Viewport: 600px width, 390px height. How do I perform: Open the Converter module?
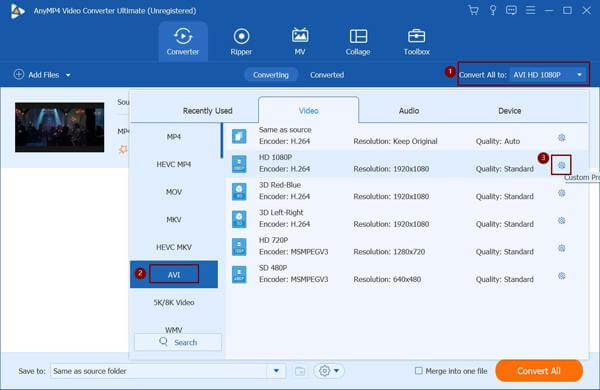click(183, 41)
